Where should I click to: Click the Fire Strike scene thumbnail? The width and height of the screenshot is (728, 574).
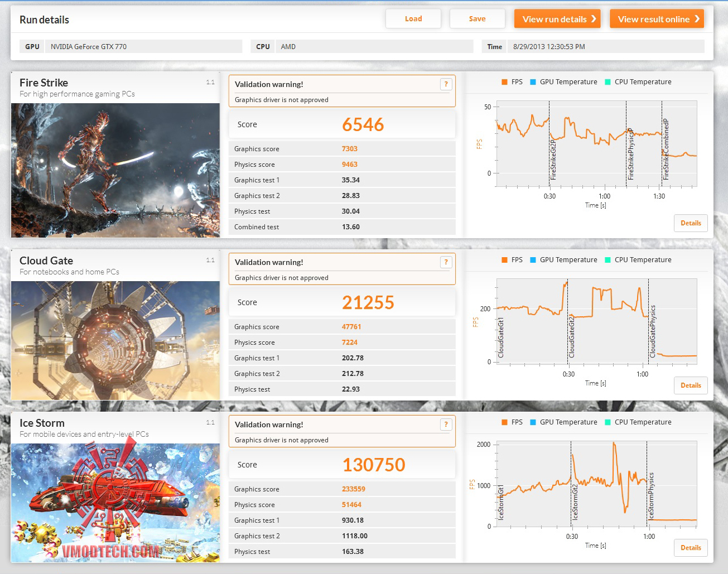click(x=115, y=170)
